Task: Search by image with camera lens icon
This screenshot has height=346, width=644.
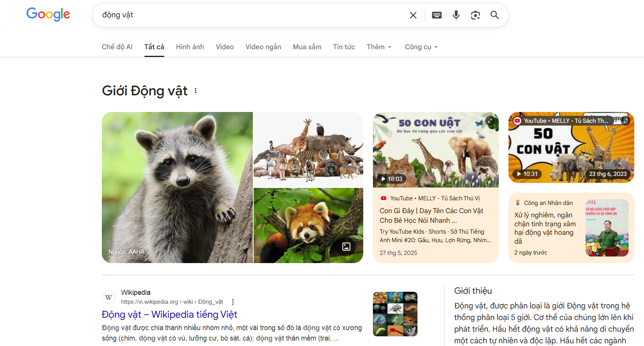Action: 476,15
